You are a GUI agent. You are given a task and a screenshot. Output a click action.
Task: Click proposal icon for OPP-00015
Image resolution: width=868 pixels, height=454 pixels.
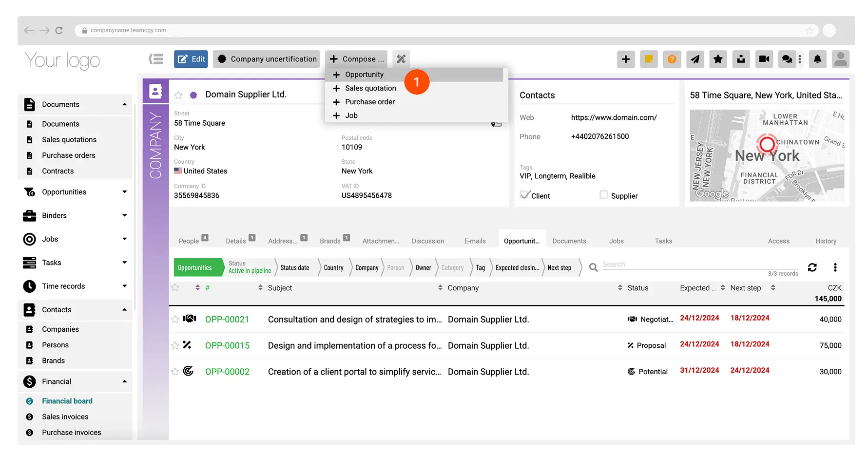pyautogui.click(x=187, y=345)
